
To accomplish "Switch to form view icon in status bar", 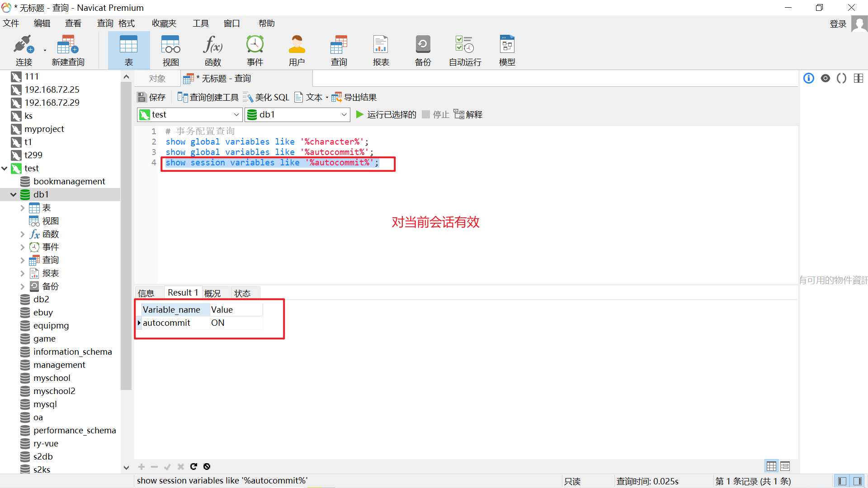I will tap(785, 466).
